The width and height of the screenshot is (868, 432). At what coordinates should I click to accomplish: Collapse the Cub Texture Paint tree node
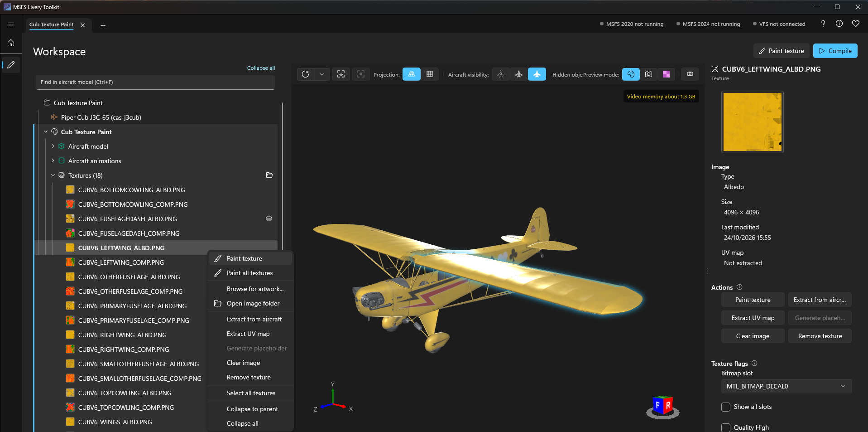(46, 132)
